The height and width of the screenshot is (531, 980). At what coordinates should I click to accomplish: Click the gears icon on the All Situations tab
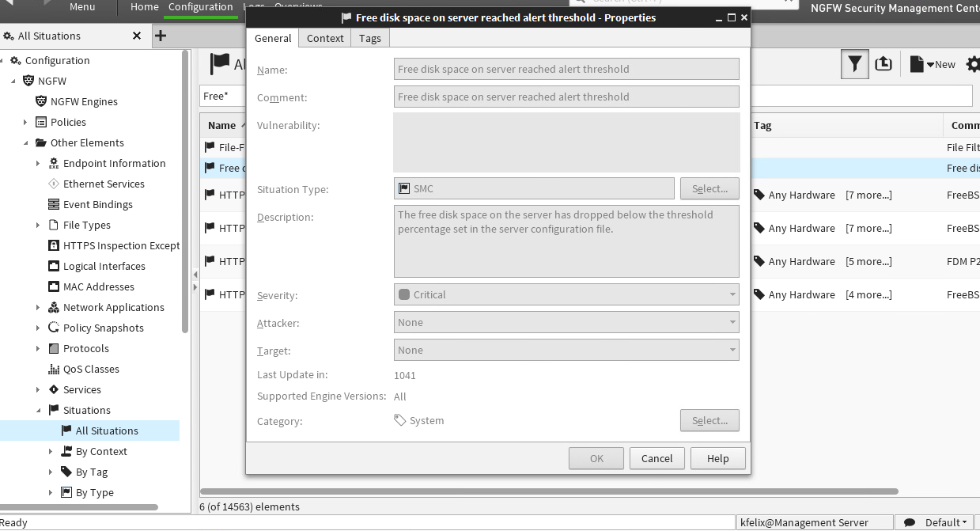coord(9,36)
